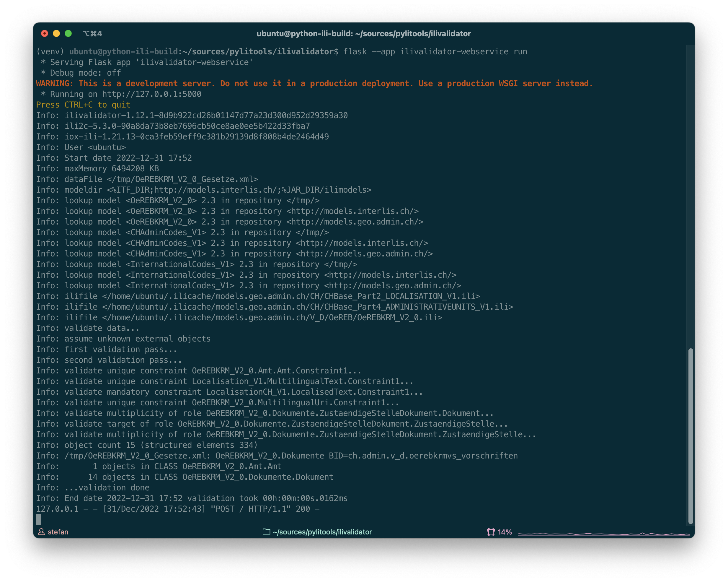This screenshot has height=582, width=728.
Task: Click the flask --app command text
Action: [435, 51]
